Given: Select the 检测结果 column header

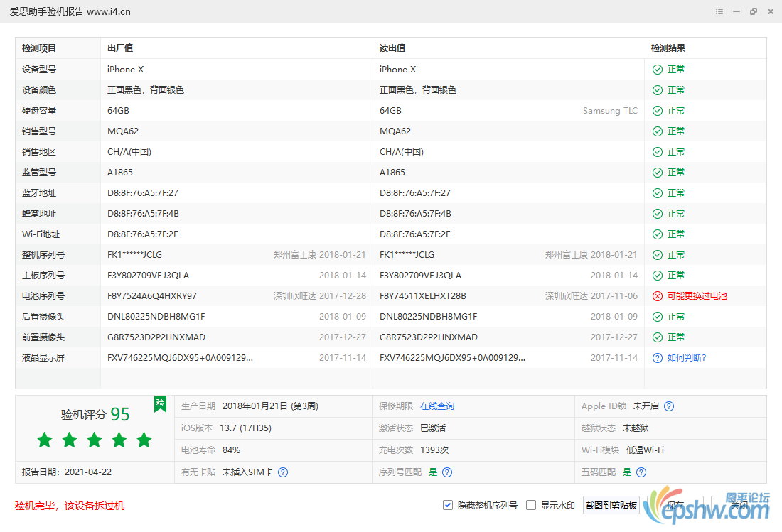Looking at the screenshot, I should point(668,48).
